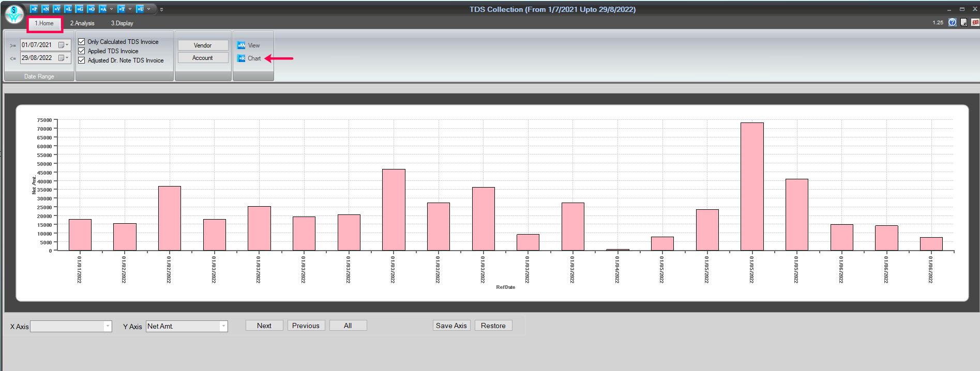The height and width of the screenshot is (371, 980).
Task: Click the 'N' quick access toolbar icon
Action: (46, 9)
